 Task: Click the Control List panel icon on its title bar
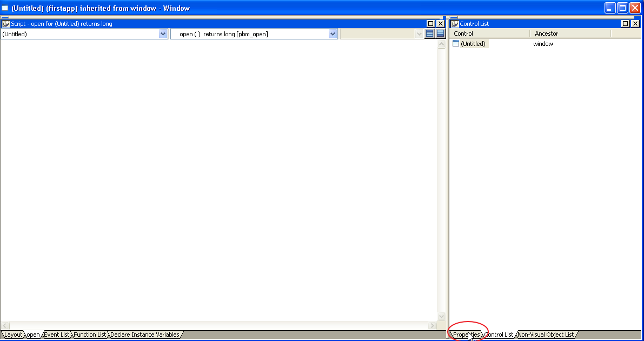tap(455, 23)
